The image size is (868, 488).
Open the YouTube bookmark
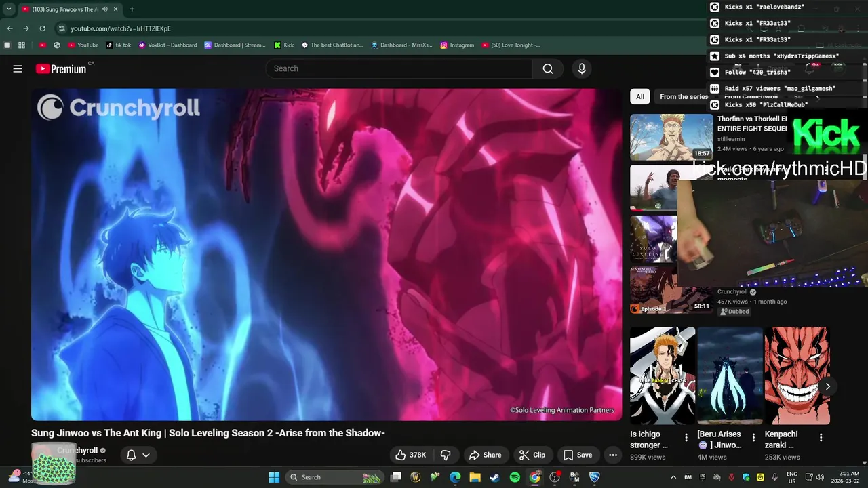83,45
